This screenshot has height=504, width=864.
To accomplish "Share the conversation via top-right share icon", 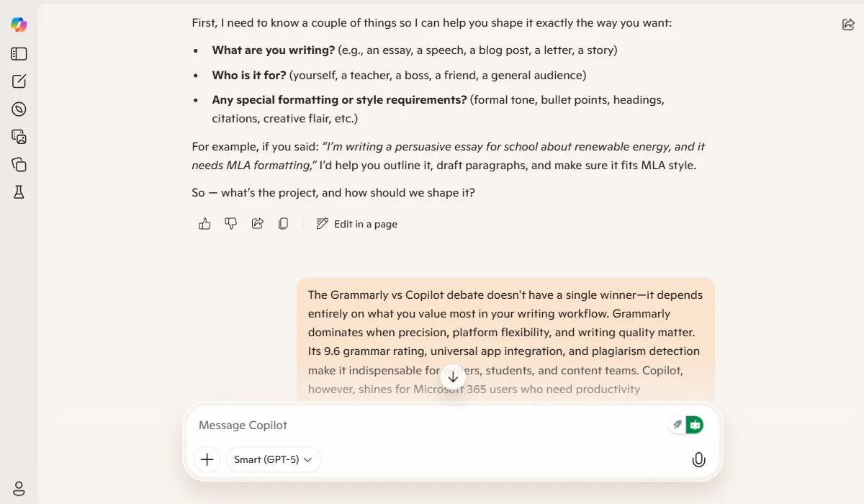I will click(847, 24).
